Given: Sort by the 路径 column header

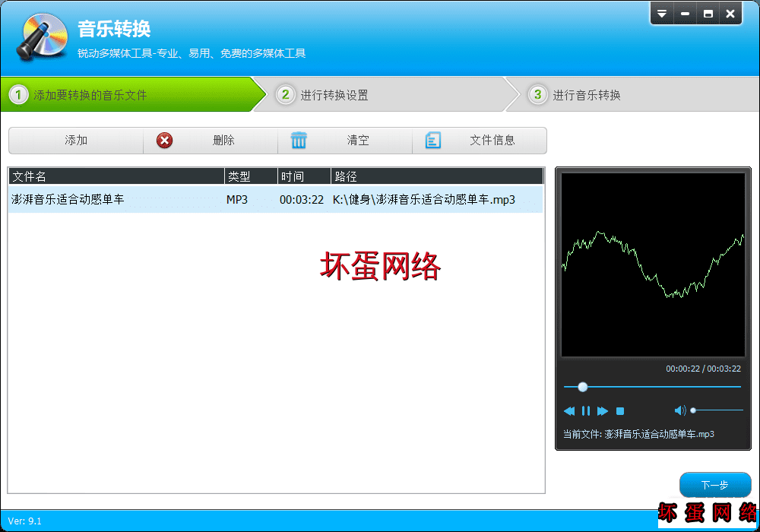Looking at the screenshot, I should pyautogui.click(x=437, y=176).
